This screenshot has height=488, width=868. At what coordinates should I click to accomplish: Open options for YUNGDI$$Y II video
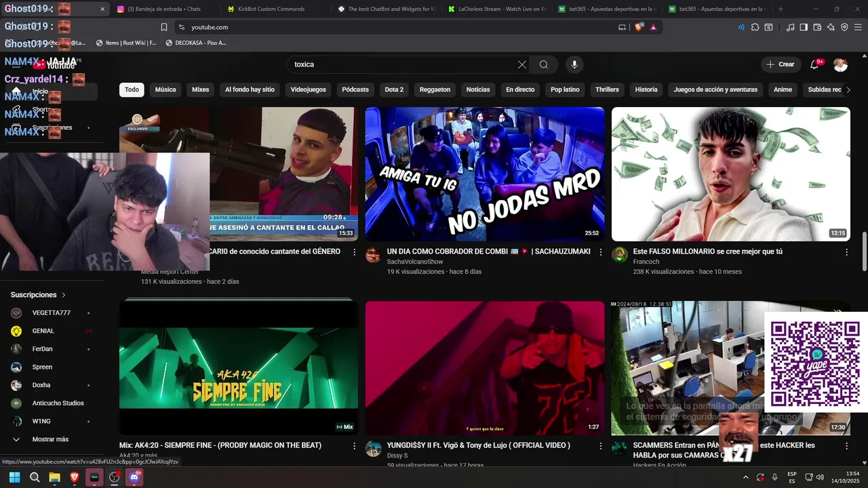600,446
